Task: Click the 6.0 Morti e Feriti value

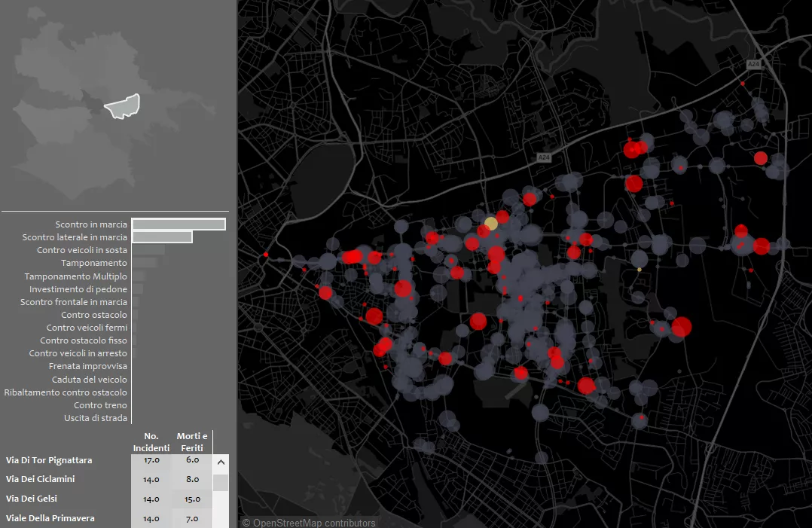Action: pyautogui.click(x=192, y=460)
